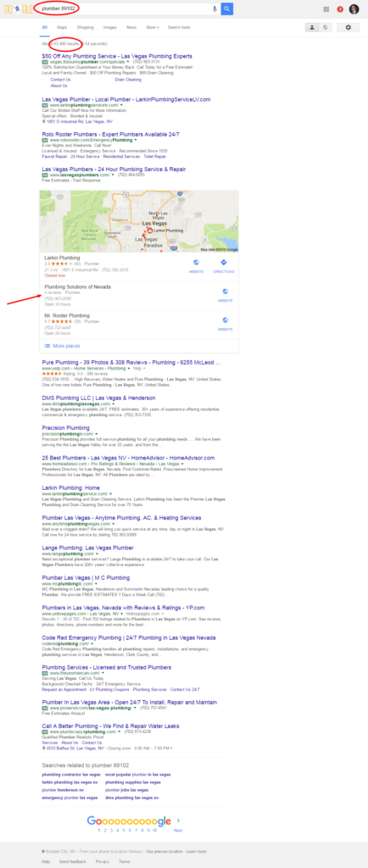Open the account profile avatar
This screenshot has width=368, height=868.
[x=354, y=9]
